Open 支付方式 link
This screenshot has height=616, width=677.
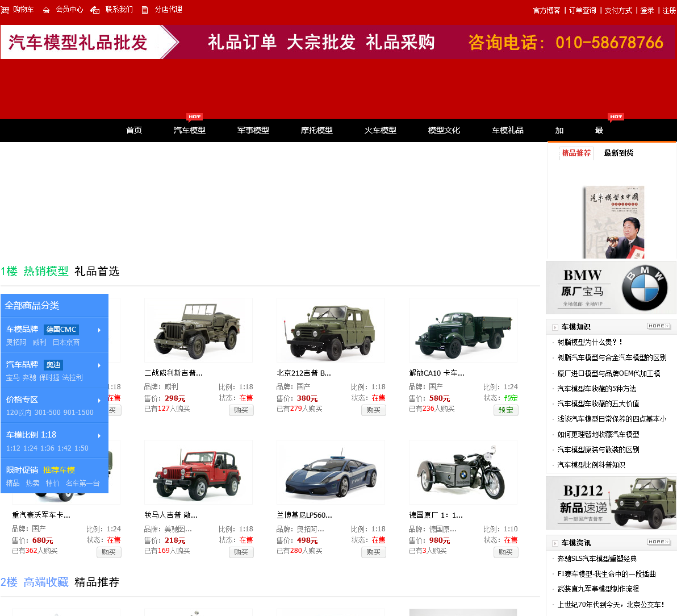coord(619,10)
